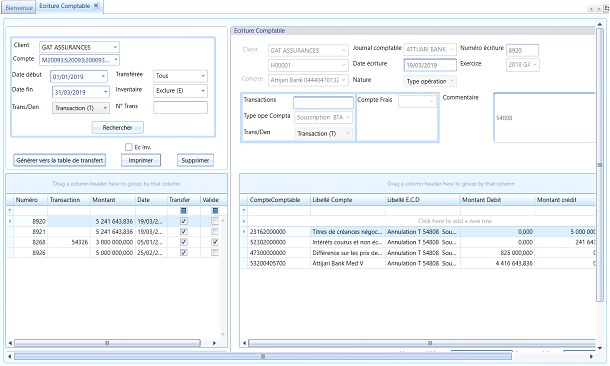The height and width of the screenshot is (366, 610).
Task: Toggle the Valide filter-row checkbox
Action: pyautogui.click(x=215, y=210)
